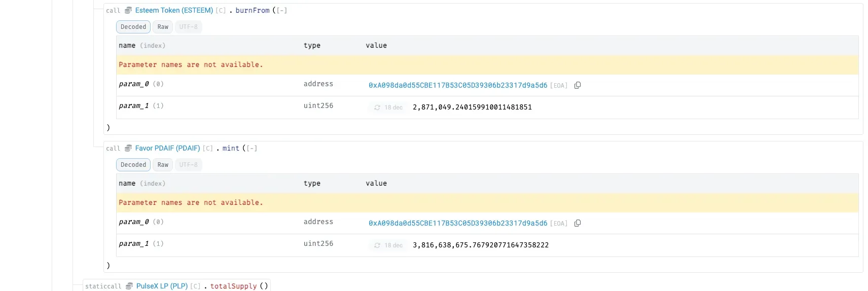868x291 pixels.
Task: Select Raw tab in mint call
Action: coord(163,165)
